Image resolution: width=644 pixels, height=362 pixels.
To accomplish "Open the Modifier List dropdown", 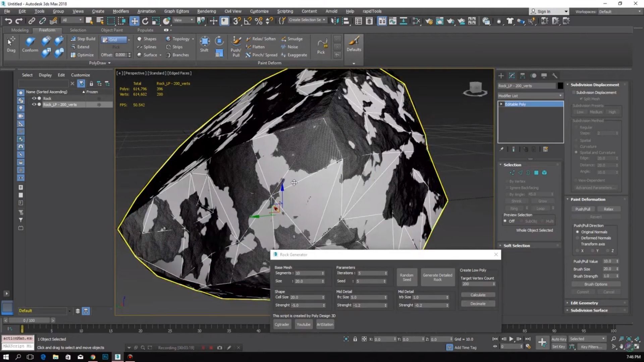I will pyautogui.click(x=530, y=96).
